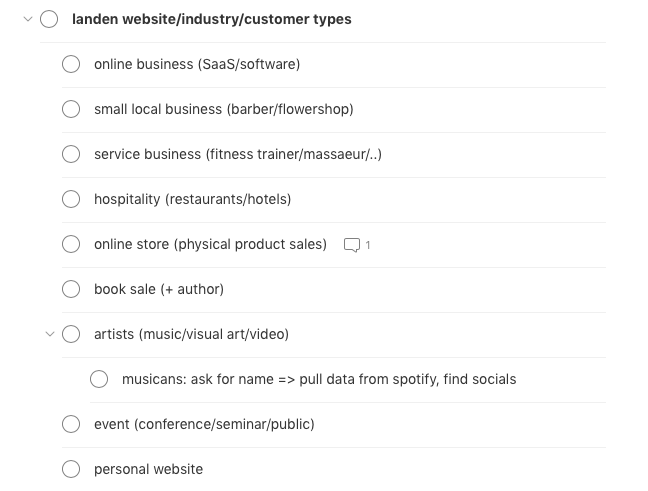Screen dimensions: 648x491
Task: Check the online store task circle
Action: click(x=71, y=244)
